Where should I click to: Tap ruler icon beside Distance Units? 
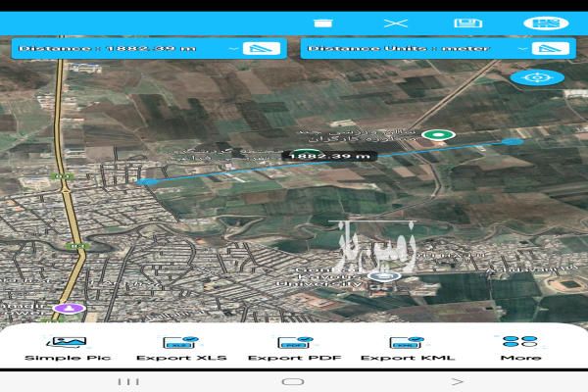tap(546, 48)
